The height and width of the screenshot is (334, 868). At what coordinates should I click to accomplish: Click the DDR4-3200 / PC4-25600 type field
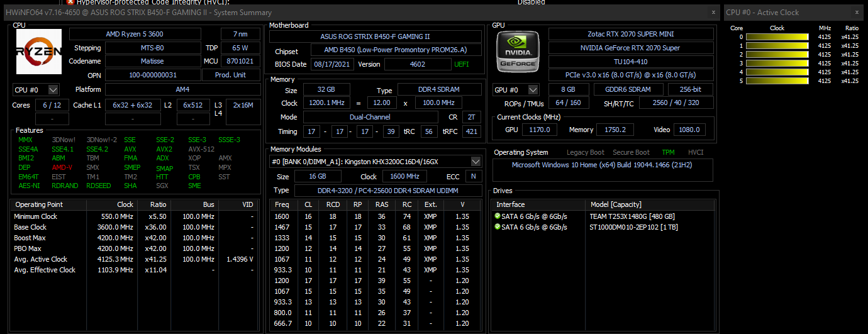click(388, 191)
